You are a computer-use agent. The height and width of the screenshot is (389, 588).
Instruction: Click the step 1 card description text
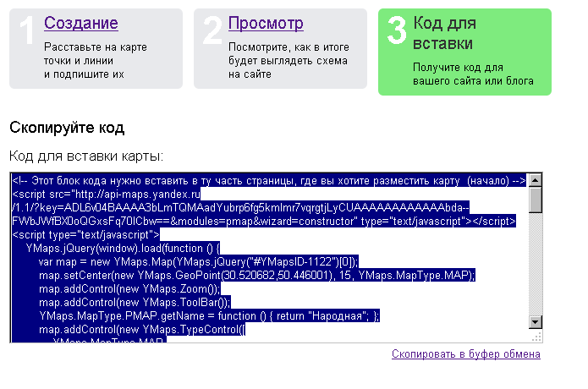pos(96,61)
